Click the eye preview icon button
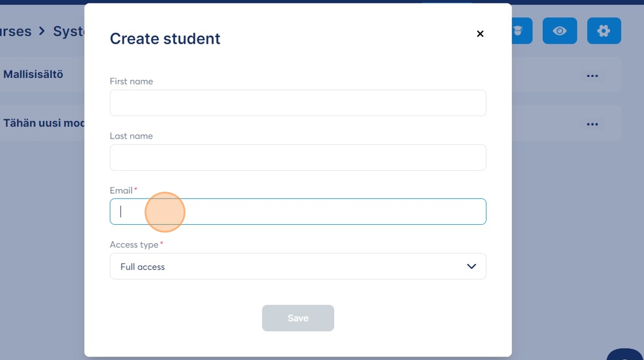The width and height of the screenshot is (644, 360). [x=559, y=31]
